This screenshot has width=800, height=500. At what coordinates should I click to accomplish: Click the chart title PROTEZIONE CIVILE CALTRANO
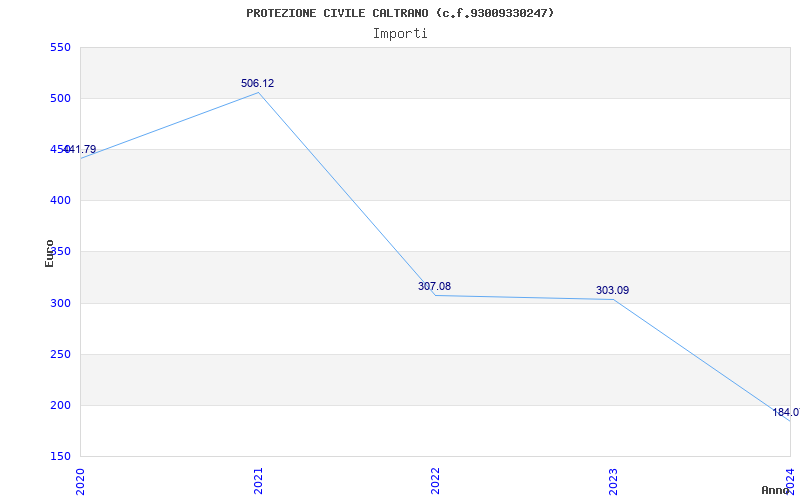pos(400,13)
